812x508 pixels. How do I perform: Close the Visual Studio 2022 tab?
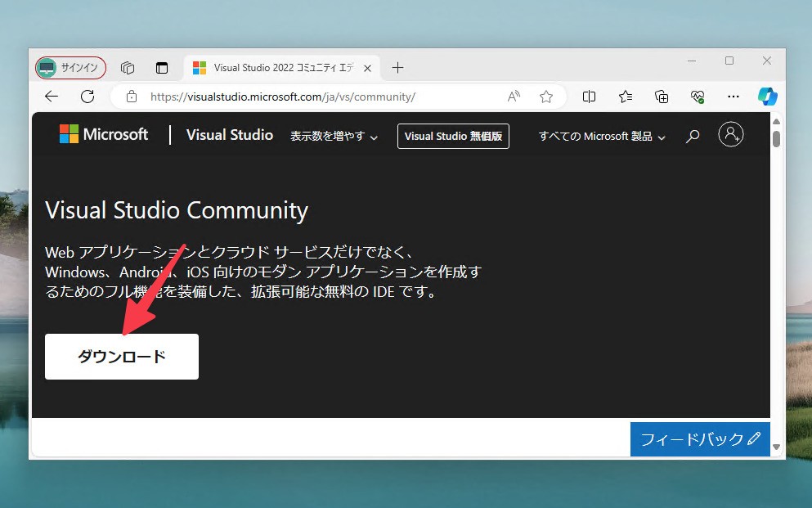click(367, 68)
